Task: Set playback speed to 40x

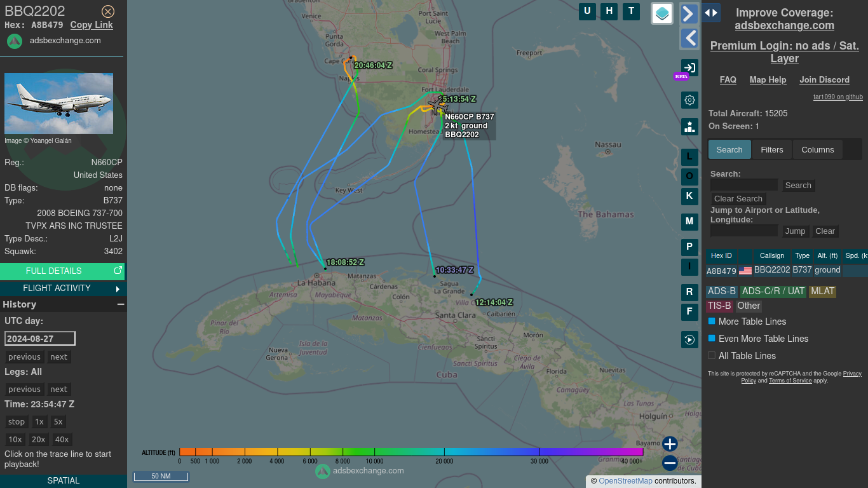Action: pyautogui.click(x=62, y=440)
